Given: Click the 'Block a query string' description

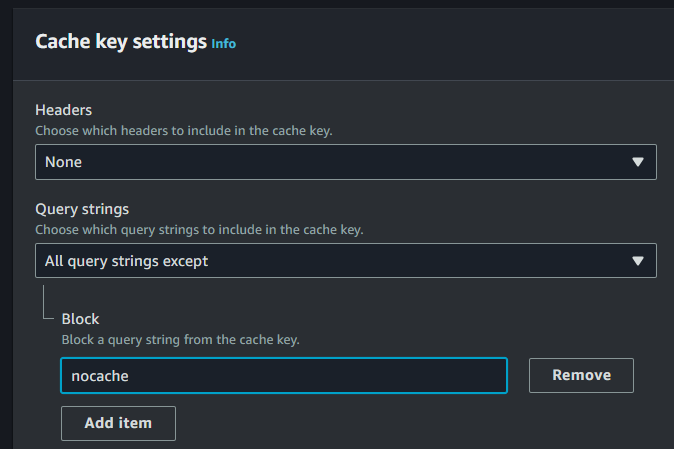Looking at the screenshot, I should pyautogui.click(x=180, y=339).
